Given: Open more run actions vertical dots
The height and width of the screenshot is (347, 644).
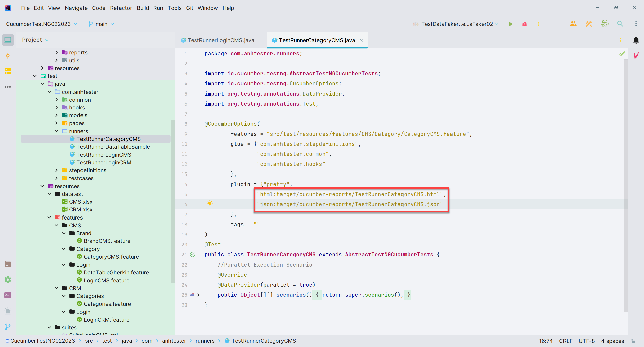Looking at the screenshot, I should 538,24.
